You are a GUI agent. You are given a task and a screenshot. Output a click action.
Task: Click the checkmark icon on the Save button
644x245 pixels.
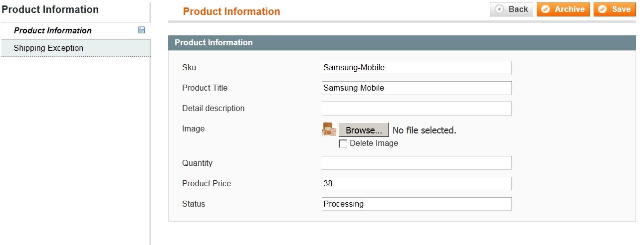603,9
